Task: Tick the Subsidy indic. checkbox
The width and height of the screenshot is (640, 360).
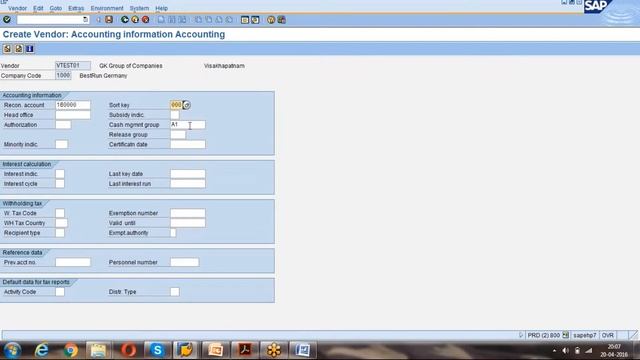Action: [175, 115]
